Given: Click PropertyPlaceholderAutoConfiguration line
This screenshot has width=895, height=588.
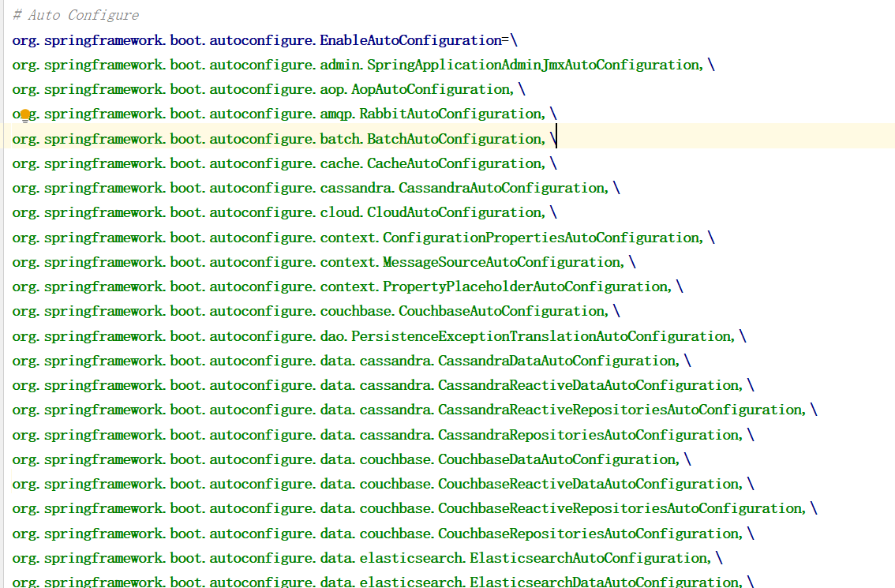Looking at the screenshot, I should pyautogui.click(x=347, y=287).
